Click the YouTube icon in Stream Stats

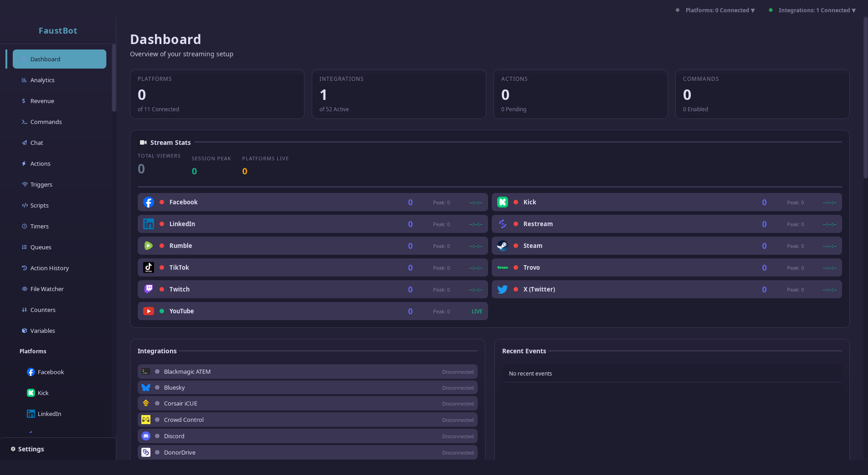pos(148,311)
